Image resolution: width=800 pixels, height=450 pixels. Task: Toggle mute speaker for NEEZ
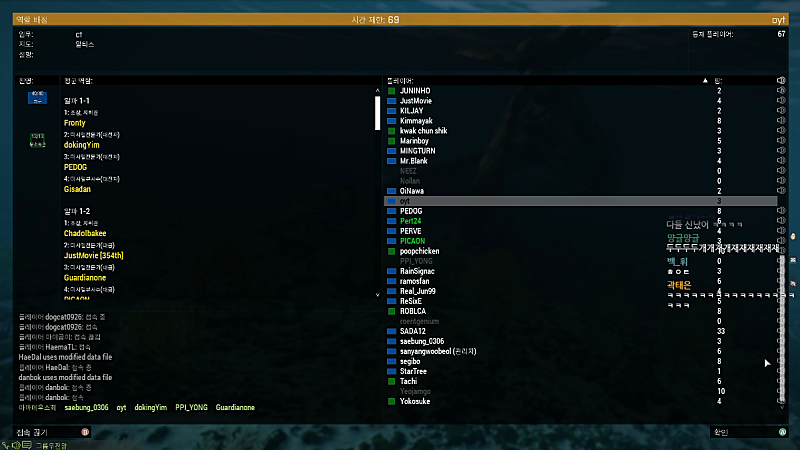click(781, 170)
